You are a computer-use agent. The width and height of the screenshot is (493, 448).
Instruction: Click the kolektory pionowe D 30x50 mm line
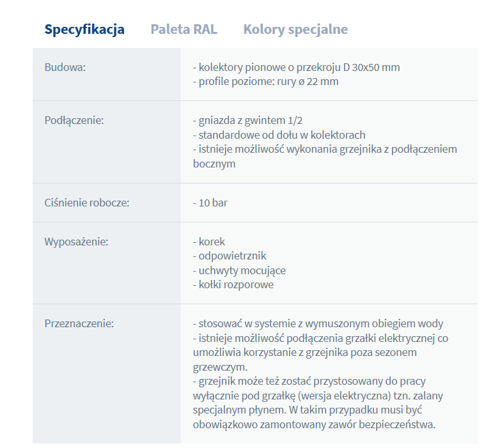pyautogui.click(x=296, y=67)
